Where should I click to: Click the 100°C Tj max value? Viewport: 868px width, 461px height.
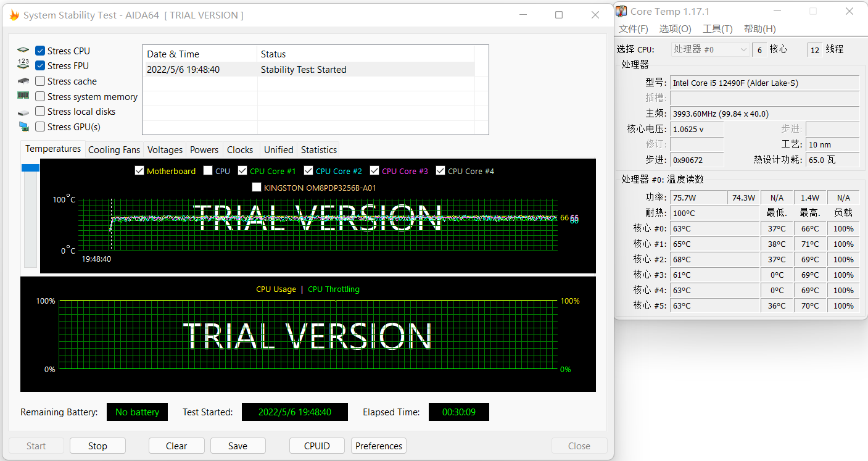point(714,213)
